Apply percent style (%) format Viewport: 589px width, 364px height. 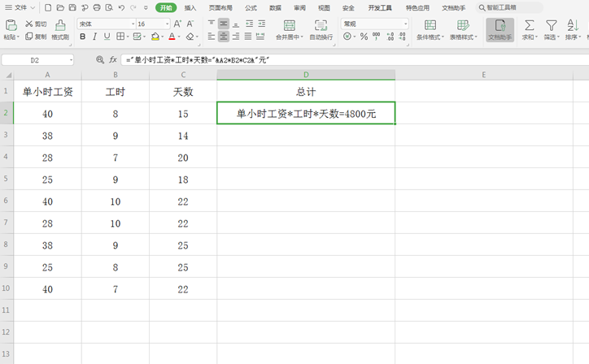click(x=364, y=37)
